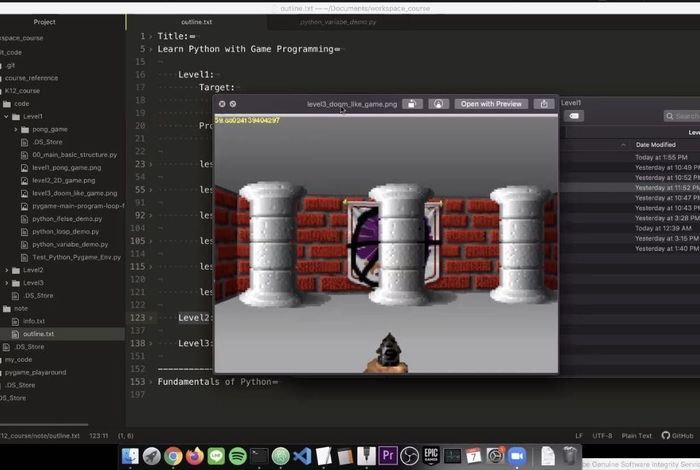Change LF line ending in status bar
700x470 pixels.
579,436
